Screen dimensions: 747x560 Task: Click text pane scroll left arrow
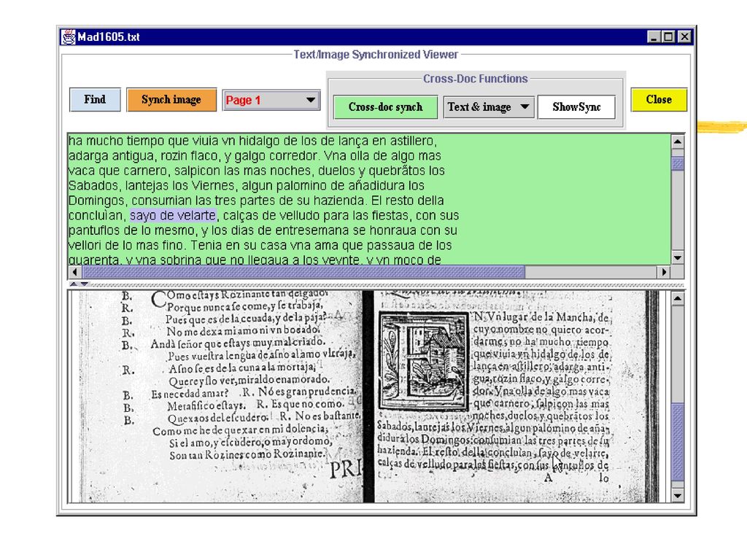[75, 272]
